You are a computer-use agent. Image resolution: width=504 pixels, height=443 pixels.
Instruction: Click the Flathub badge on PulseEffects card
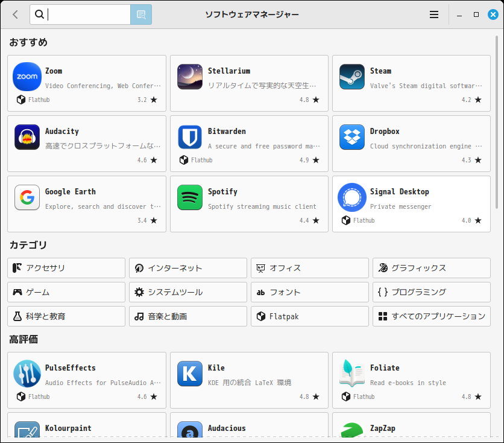[33, 397]
